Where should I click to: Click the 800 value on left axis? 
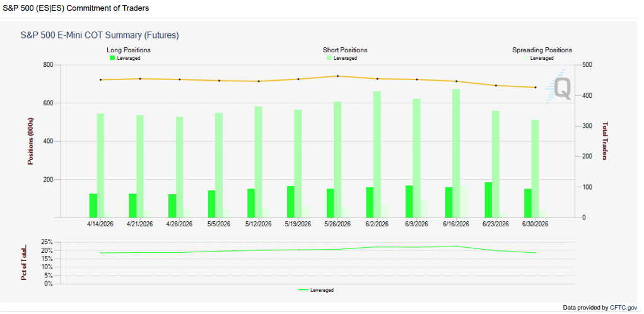48,66
